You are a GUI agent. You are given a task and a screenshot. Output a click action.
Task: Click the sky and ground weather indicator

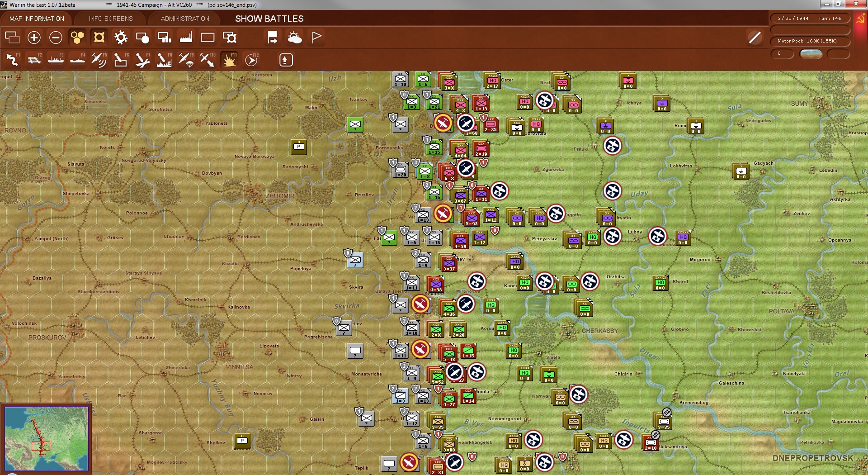click(811, 54)
